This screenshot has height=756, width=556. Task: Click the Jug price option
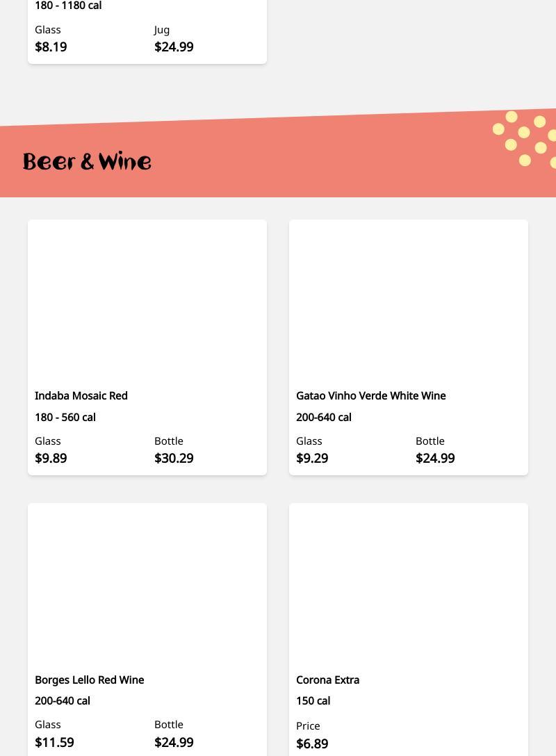coord(174,47)
